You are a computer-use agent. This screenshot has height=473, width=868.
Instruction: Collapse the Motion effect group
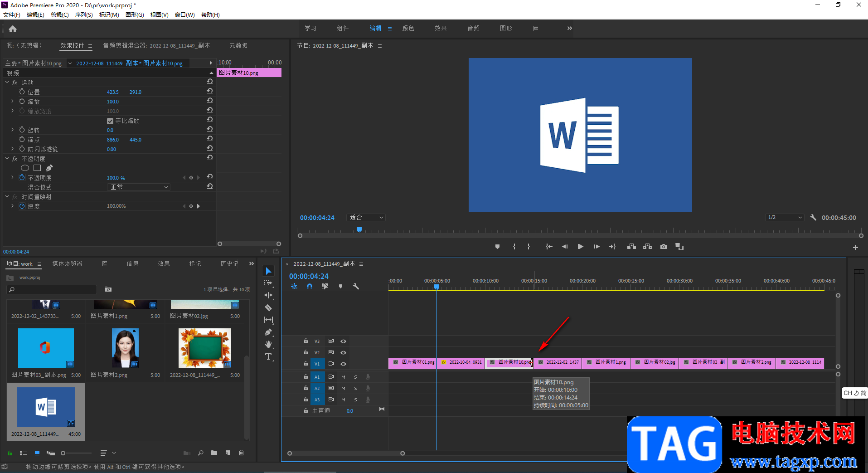point(7,82)
